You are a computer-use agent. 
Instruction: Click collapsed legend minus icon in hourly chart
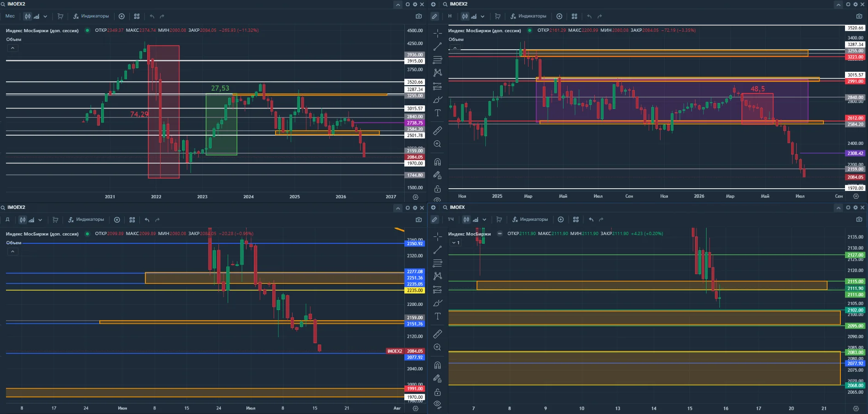coord(500,234)
